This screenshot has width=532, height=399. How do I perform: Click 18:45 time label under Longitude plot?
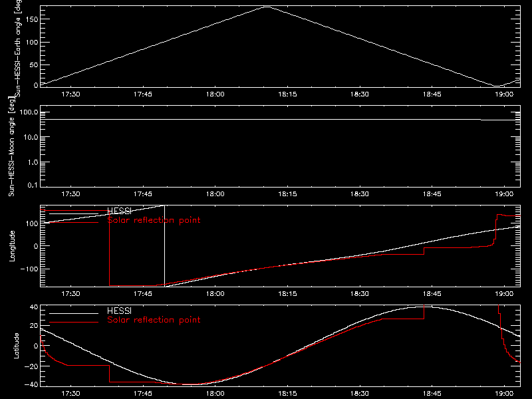coord(432,294)
